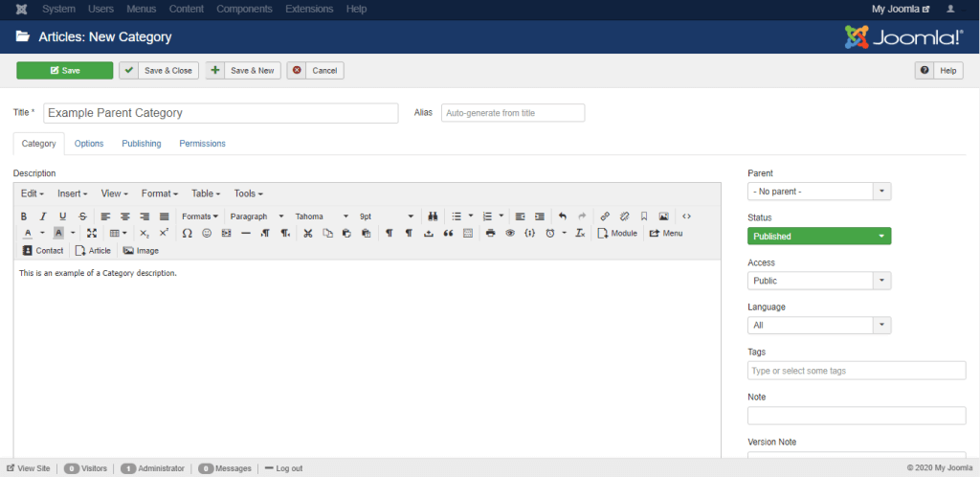
Task: Open the Paragraph block format dropdown
Action: click(256, 216)
